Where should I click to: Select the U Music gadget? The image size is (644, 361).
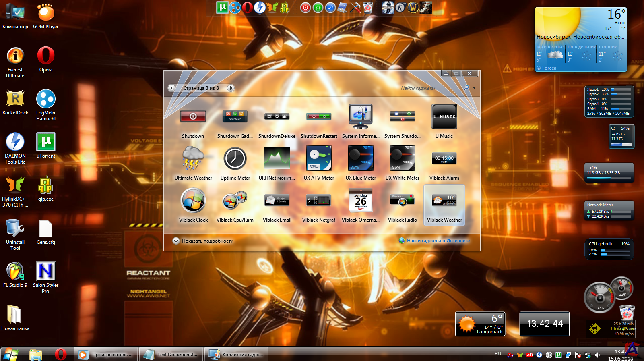pyautogui.click(x=444, y=116)
